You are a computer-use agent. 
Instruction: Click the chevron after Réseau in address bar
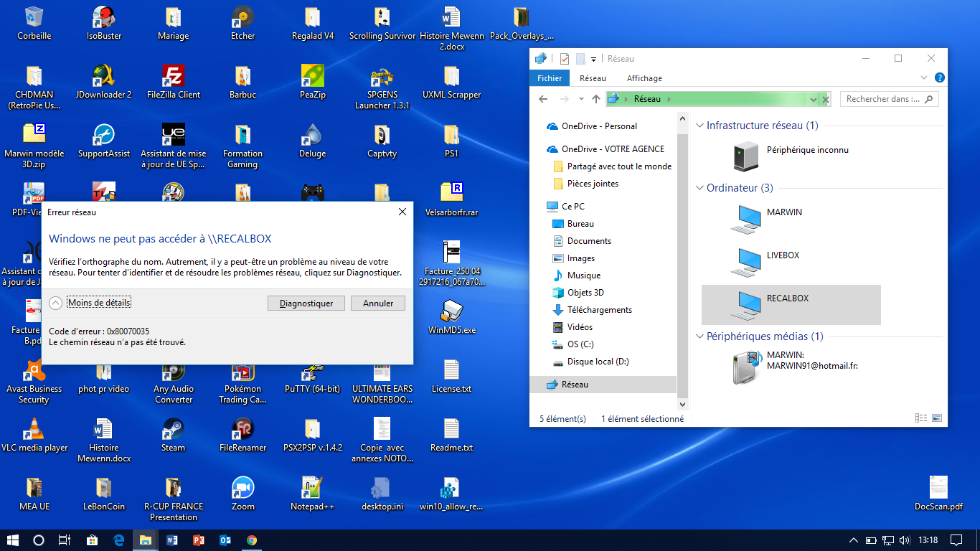669,99
